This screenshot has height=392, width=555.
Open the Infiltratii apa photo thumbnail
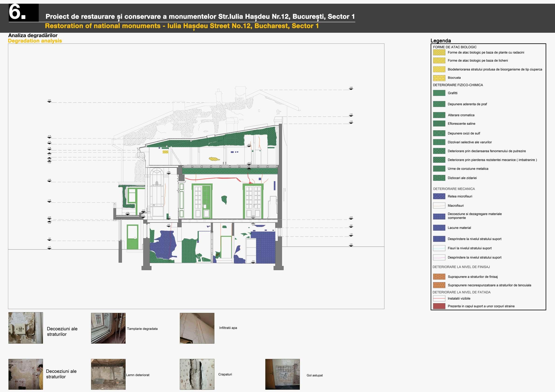pos(197,328)
